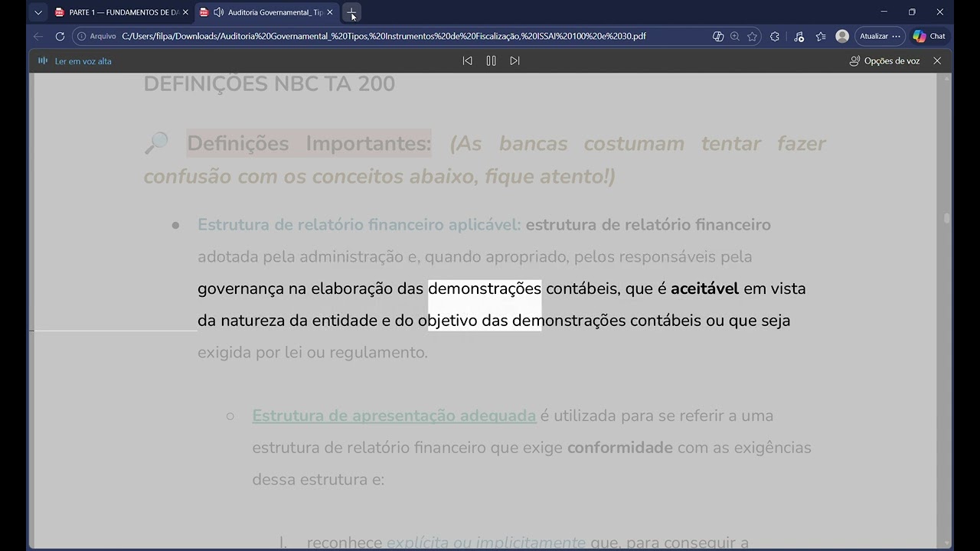Click heading DEFINIÇÕES NBC TA 200
This screenshot has width=980, height=551.
point(269,83)
